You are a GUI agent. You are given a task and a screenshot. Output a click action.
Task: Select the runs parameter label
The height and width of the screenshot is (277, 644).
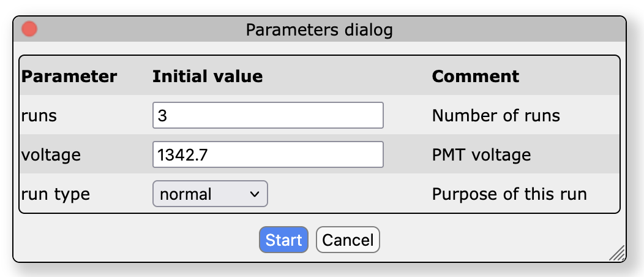click(x=39, y=116)
